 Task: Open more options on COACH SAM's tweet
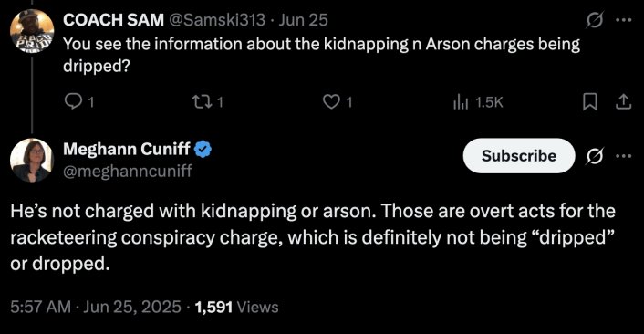[624, 20]
